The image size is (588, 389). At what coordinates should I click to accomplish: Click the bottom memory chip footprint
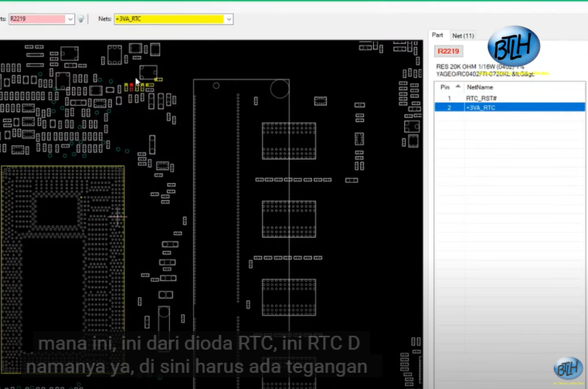[x=289, y=297]
